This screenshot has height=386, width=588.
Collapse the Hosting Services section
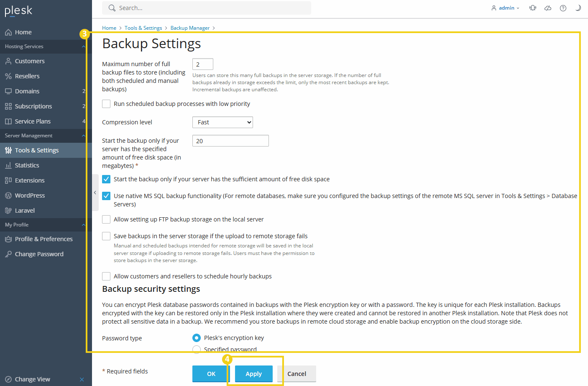pos(83,46)
